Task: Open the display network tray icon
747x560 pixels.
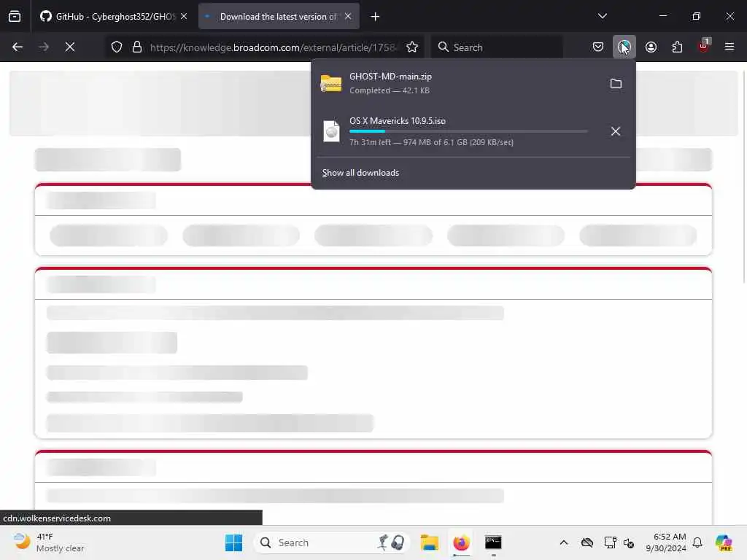Action: [x=610, y=542]
